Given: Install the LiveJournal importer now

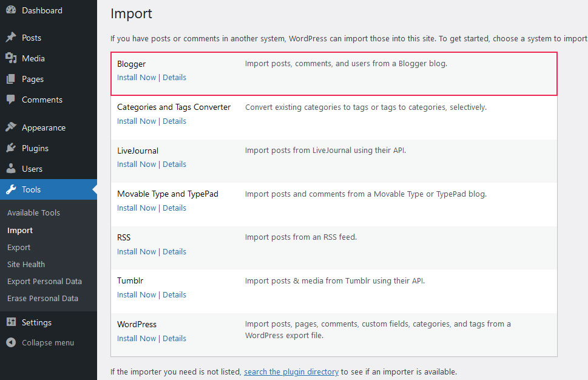Looking at the screenshot, I should [137, 165].
